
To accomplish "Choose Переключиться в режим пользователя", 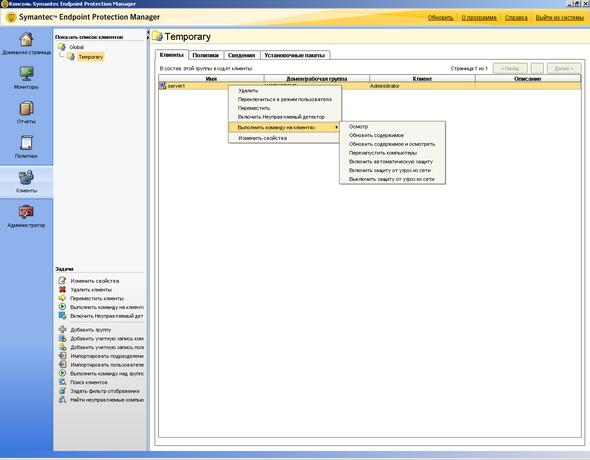I will pos(285,99).
